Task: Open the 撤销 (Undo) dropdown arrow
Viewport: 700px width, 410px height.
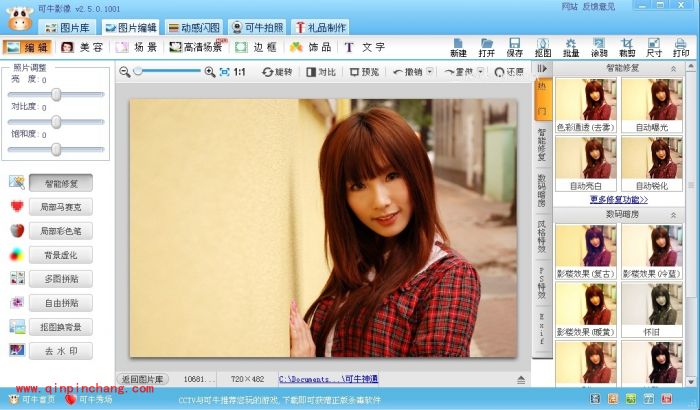Action: [430, 72]
